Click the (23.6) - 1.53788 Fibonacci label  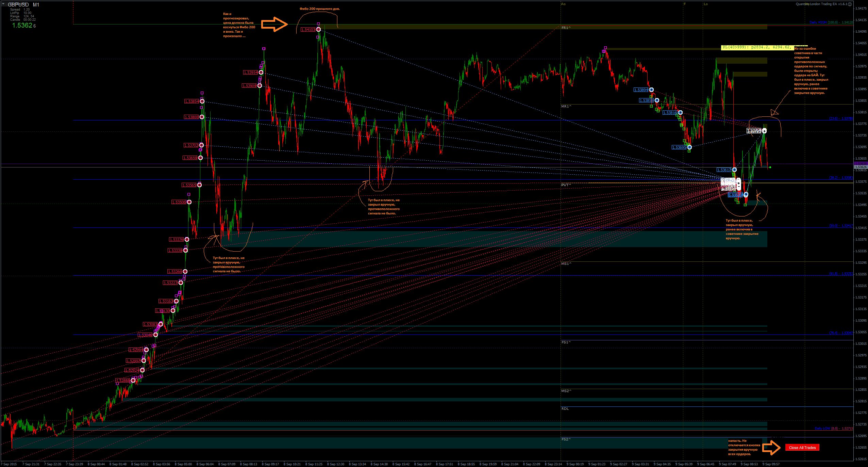(x=841, y=118)
